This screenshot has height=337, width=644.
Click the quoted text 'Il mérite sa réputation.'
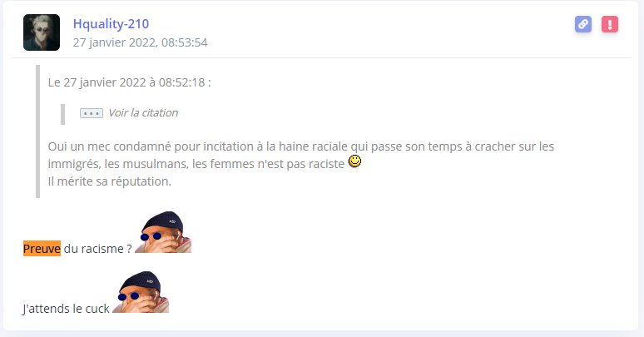pos(109,181)
